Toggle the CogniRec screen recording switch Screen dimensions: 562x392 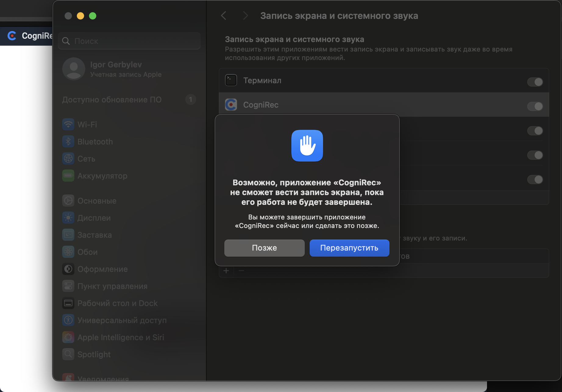point(535,106)
